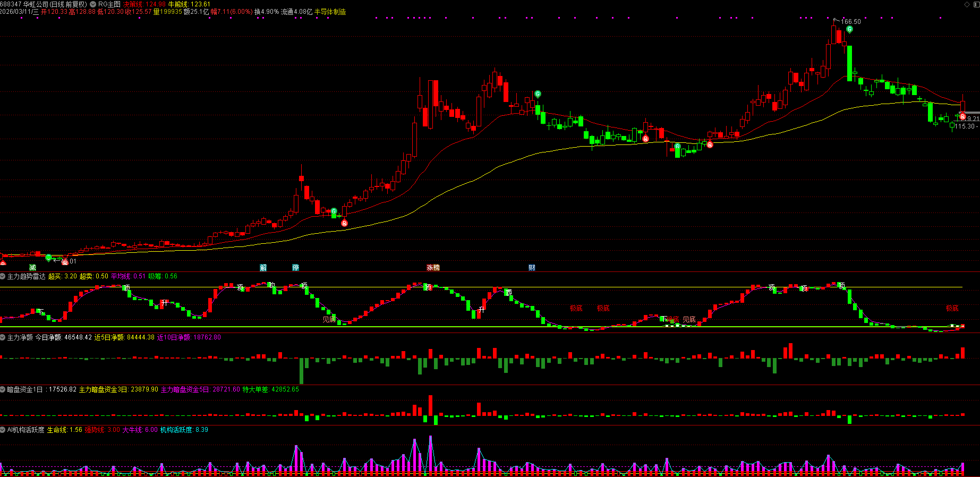Click the diamond icon at top right

pyautogui.click(x=967, y=4)
